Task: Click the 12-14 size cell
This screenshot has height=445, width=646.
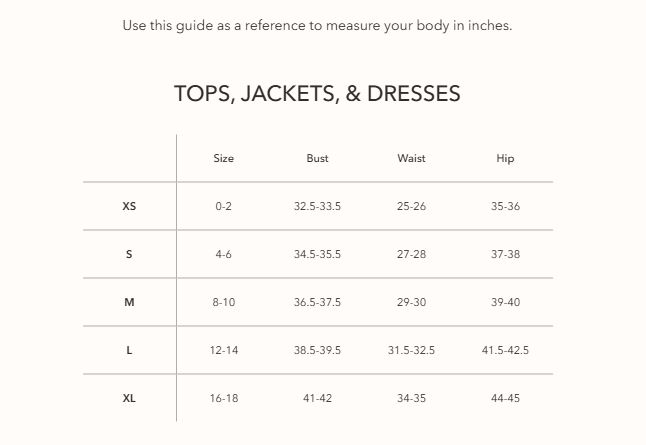Action: point(223,350)
